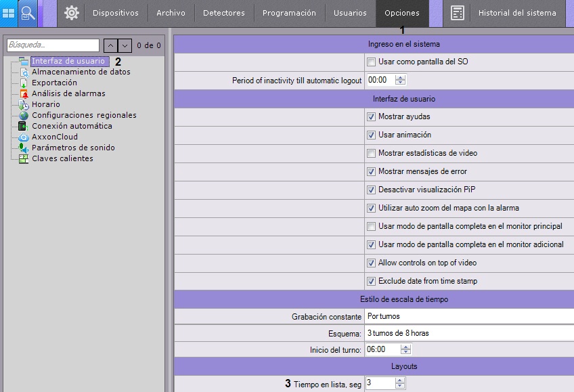Image resolution: width=574 pixels, height=392 pixels.
Task: Enable Usar como pantalla del SO
Action: [371, 62]
